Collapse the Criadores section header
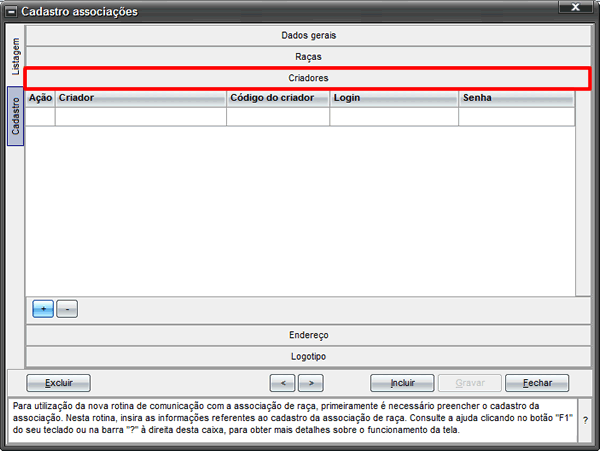Image resolution: width=600 pixels, height=451 pixels. (x=308, y=78)
